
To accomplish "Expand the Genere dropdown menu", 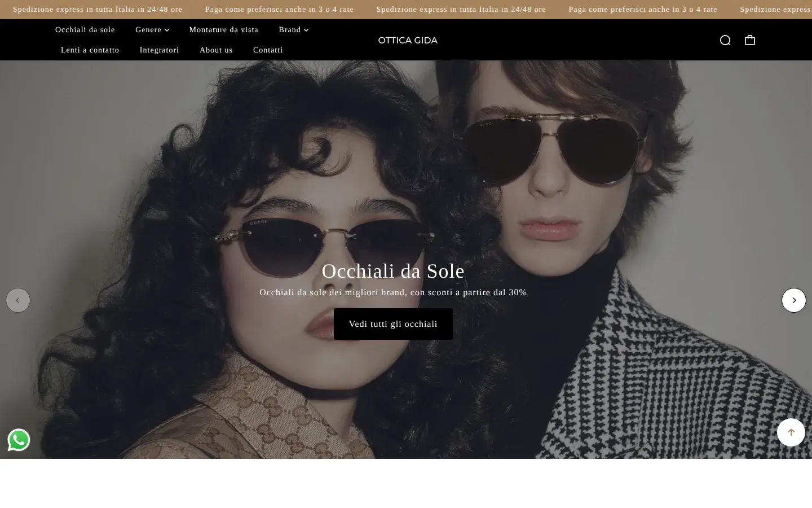I will (x=152, y=29).
